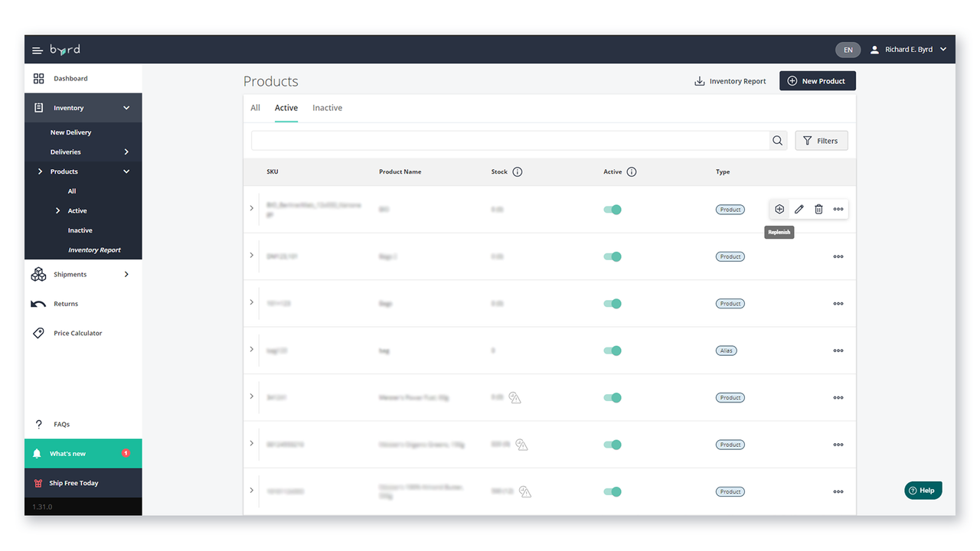
Task: Switch to the Inactive products tab
Action: point(327,107)
